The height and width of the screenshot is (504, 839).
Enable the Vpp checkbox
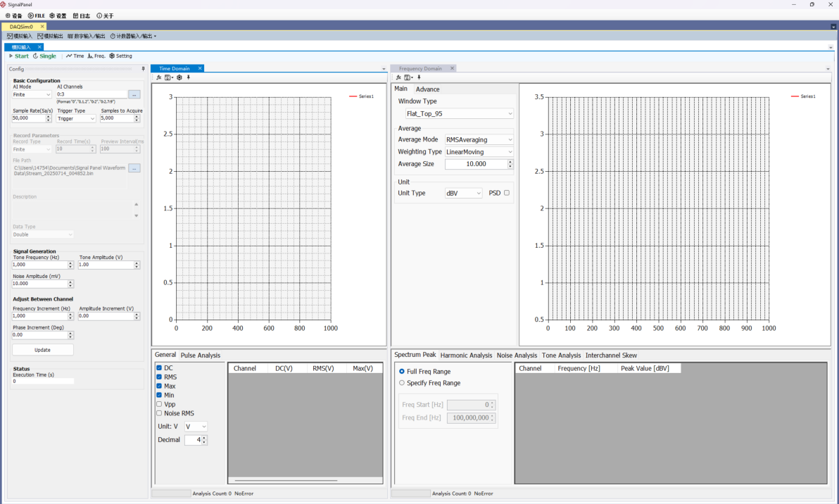[159, 404]
